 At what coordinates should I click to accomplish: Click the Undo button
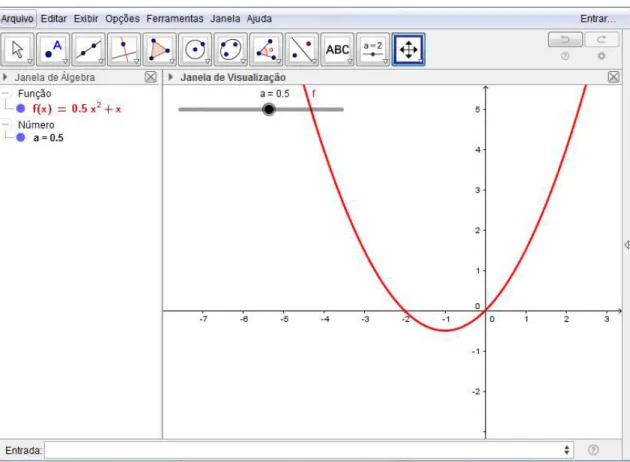tap(565, 39)
